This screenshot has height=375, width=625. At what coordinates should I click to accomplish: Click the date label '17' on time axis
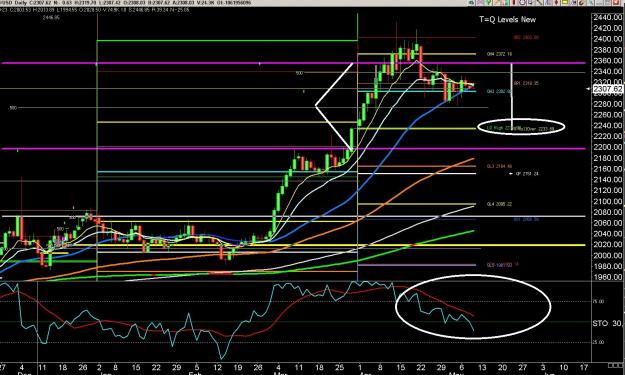point(584,367)
